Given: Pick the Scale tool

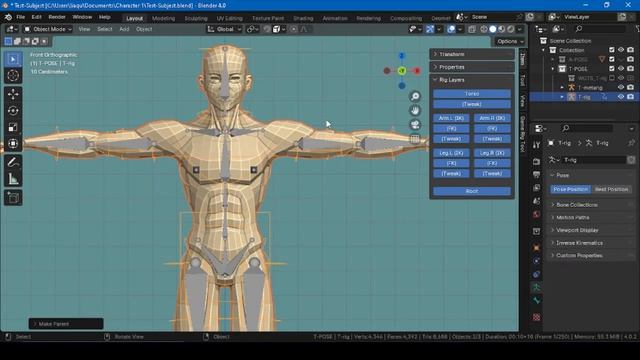Looking at the screenshot, I should click(x=13, y=127).
